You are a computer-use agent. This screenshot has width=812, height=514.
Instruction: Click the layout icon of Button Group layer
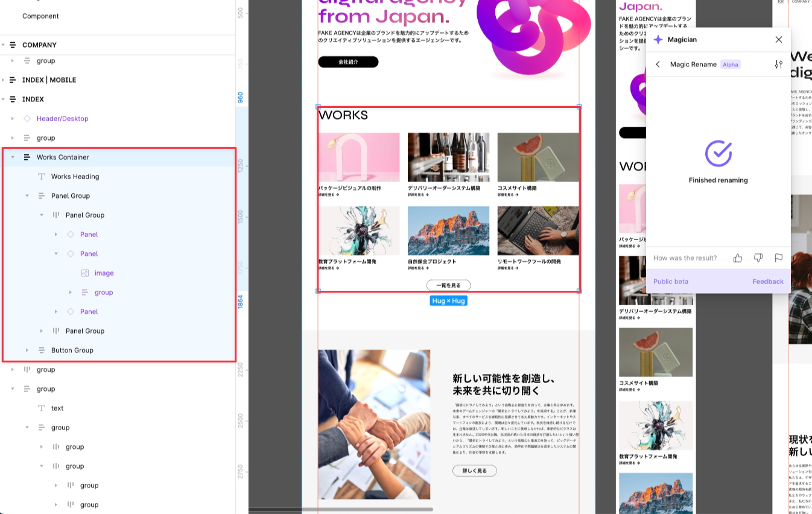pos(42,350)
